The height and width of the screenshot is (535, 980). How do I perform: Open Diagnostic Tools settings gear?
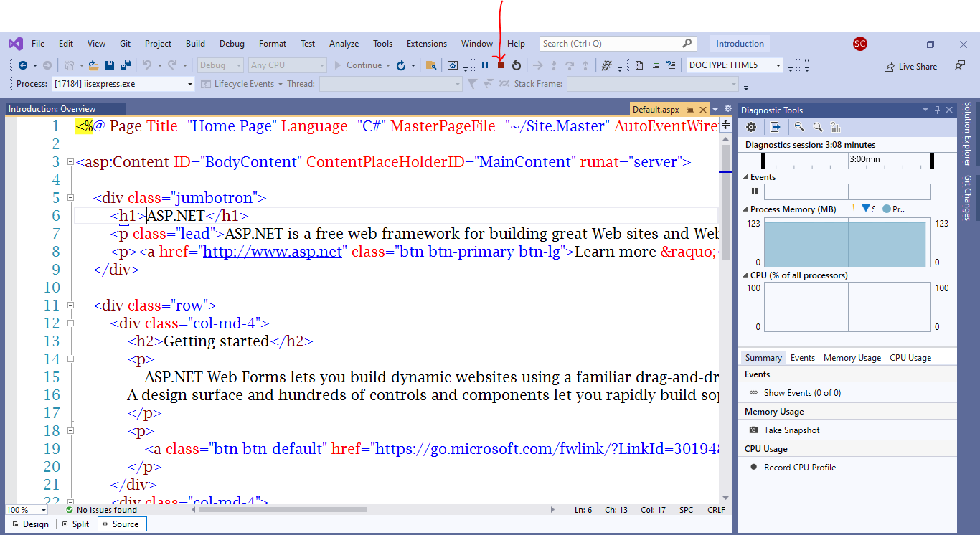(751, 127)
